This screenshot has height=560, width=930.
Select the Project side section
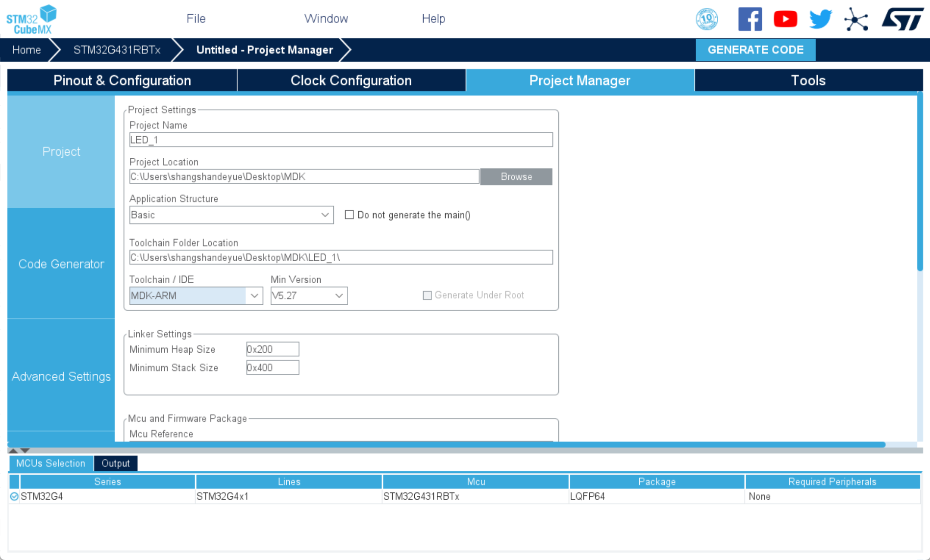(61, 151)
